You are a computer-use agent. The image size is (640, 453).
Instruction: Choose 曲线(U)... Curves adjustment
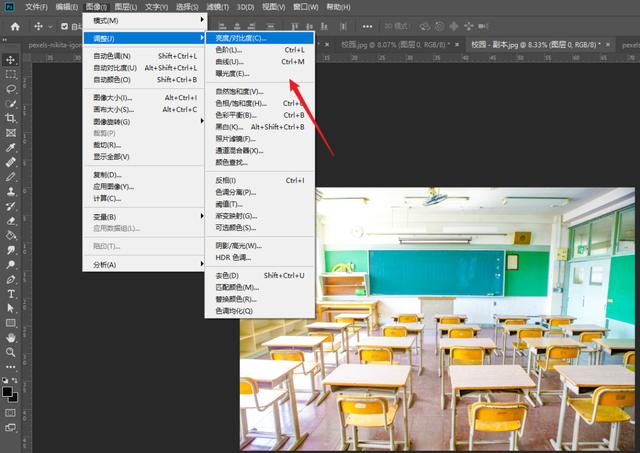tap(260, 62)
